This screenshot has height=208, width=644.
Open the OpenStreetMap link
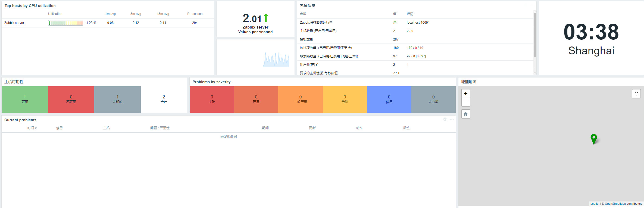(x=615, y=204)
